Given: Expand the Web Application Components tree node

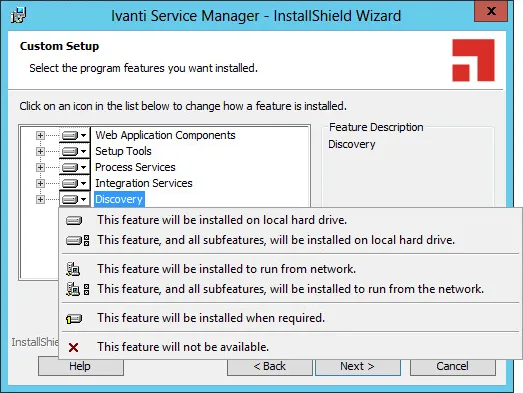Looking at the screenshot, I should point(40,135).
